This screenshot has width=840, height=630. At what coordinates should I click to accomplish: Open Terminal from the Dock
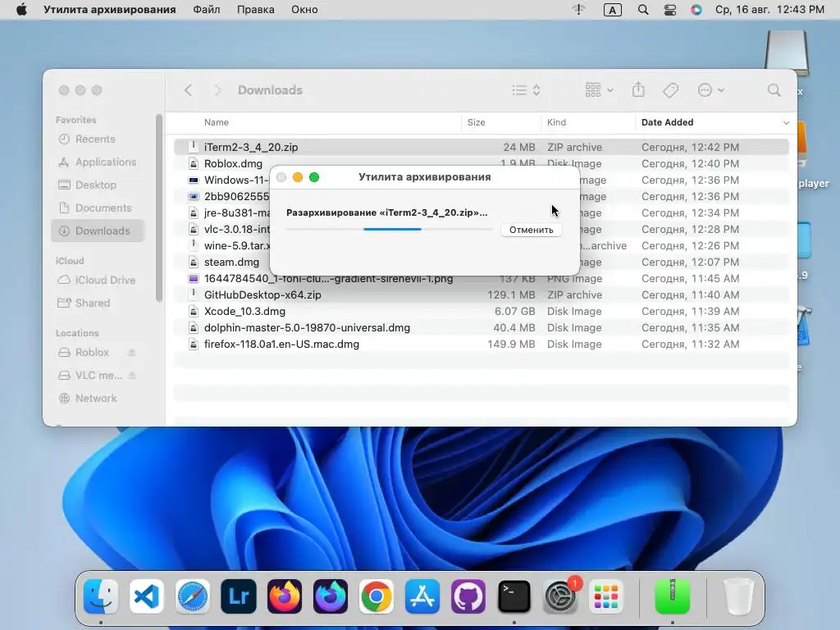click(x=514, y=596)
